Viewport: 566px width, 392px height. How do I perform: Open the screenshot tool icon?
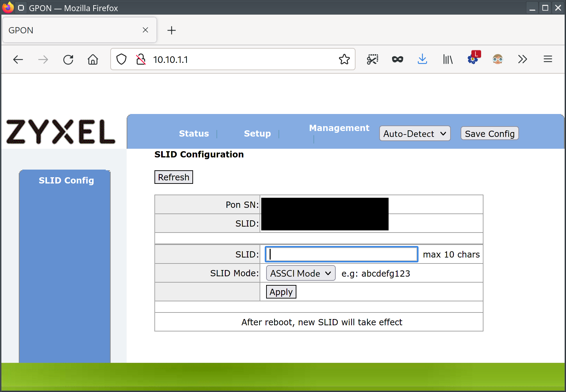click(372, 59)
